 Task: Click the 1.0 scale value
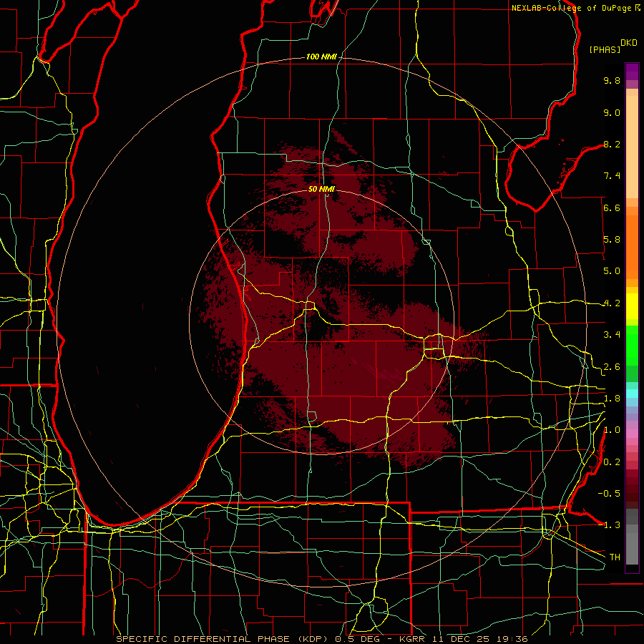pyautogui.click(x=612, y=430)
